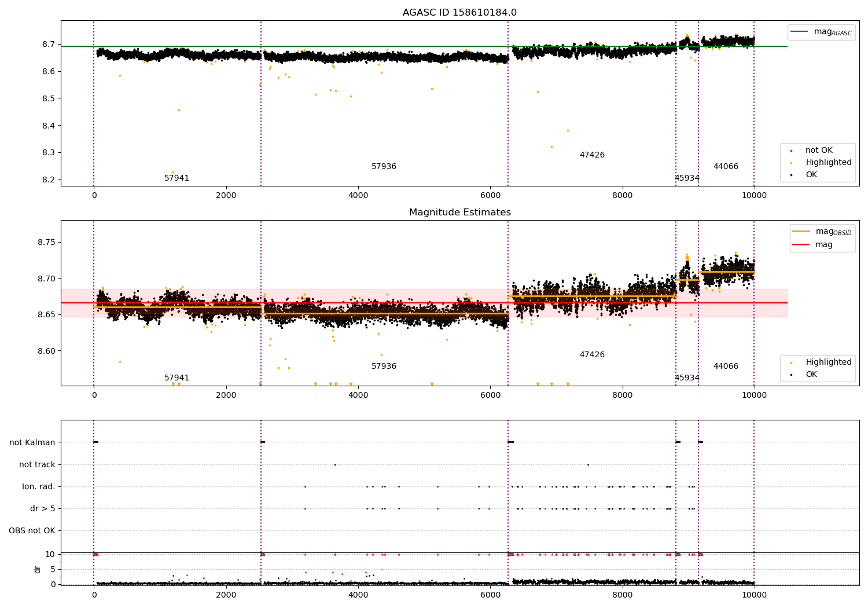
Task: Click "Highlighted" in the AGASC ID plot legend
Action: tap(829, 163)
